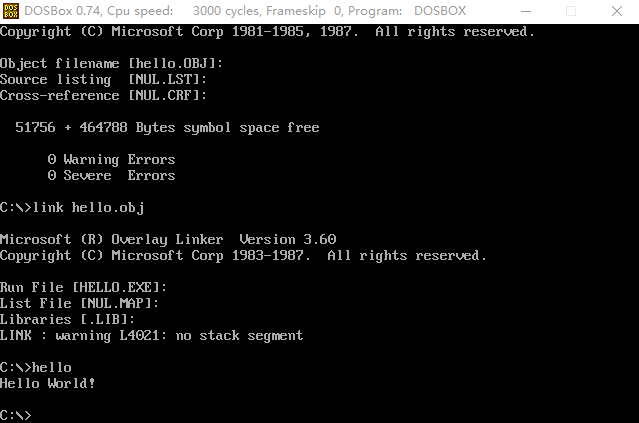The width and height of the screenshot is (639, 423).
Task: Click the 'Object filename [hello.OBJ]' line
Action: pos(111,64)
